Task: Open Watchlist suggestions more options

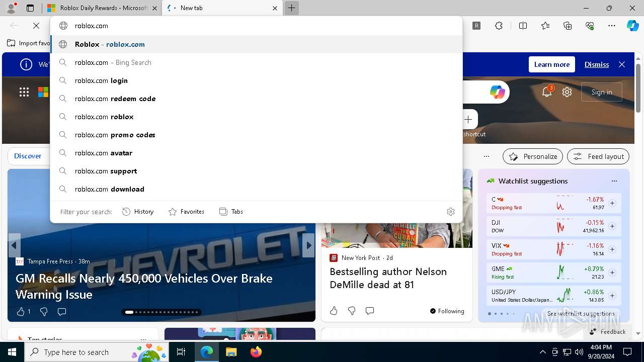Action: 614,181
